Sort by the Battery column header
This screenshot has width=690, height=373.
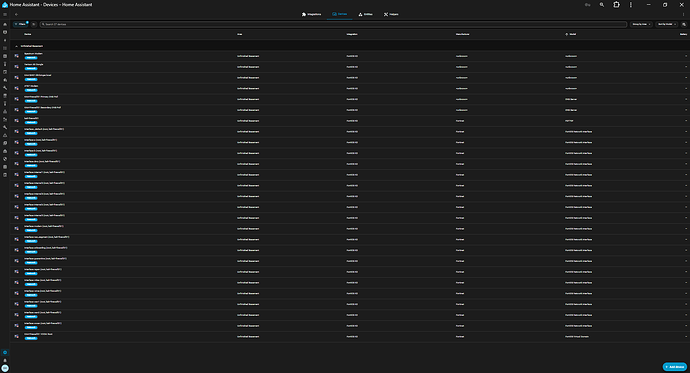[683, 34]
